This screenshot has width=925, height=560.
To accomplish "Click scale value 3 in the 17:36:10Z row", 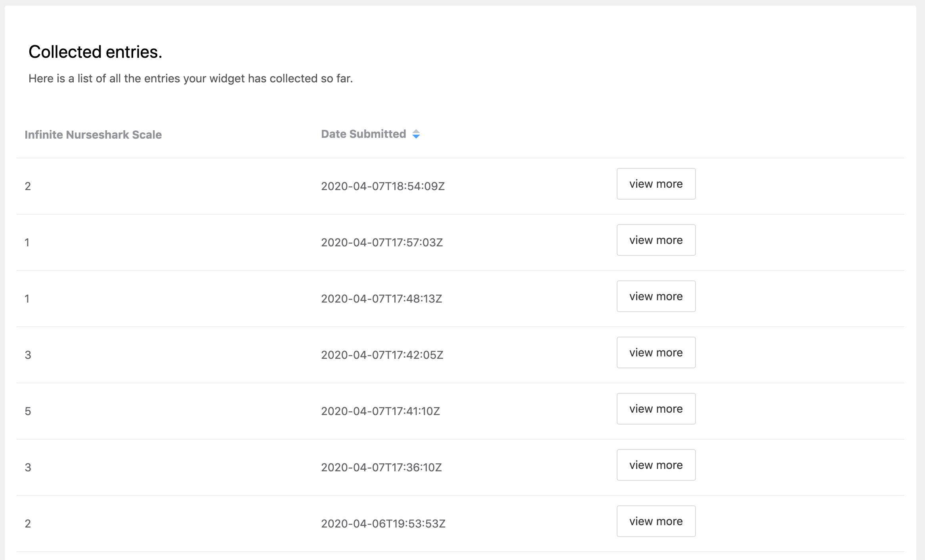I will pyautogui.click(x=28, y=467).
